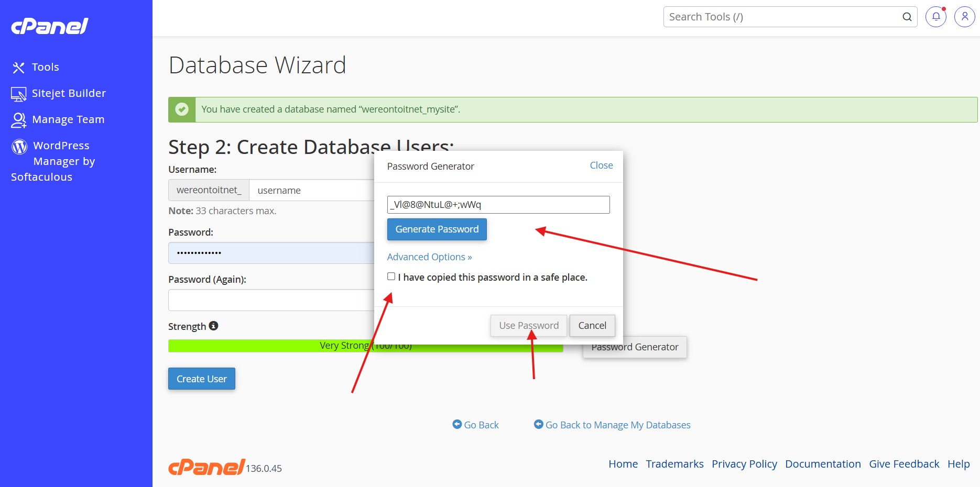Viewport: 980px width, 487px height.
Task: Click the Go Back arrow icon
Action: pyautogui.click(x=457, y=424)
